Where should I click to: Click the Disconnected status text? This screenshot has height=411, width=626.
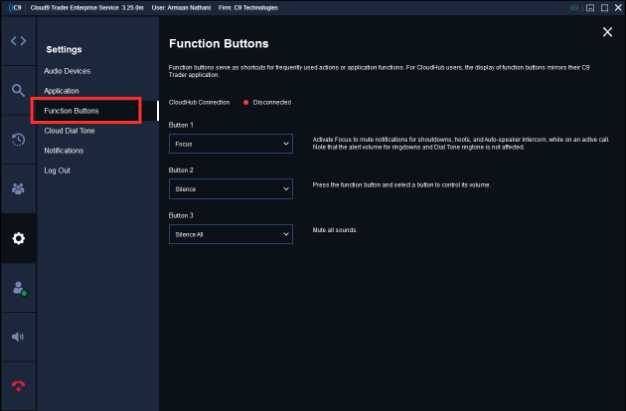point(272,103)
